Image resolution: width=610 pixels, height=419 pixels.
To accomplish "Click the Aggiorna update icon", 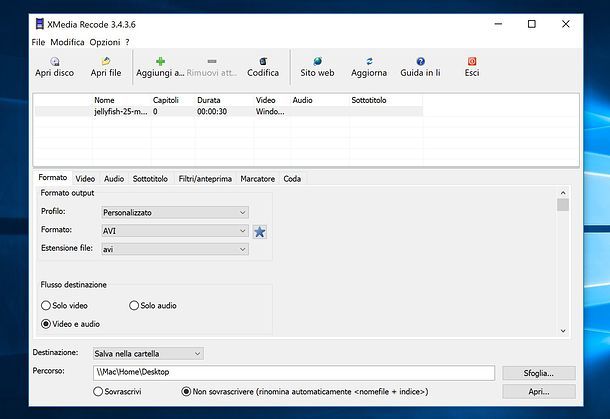I will click(x=369, y=61).
